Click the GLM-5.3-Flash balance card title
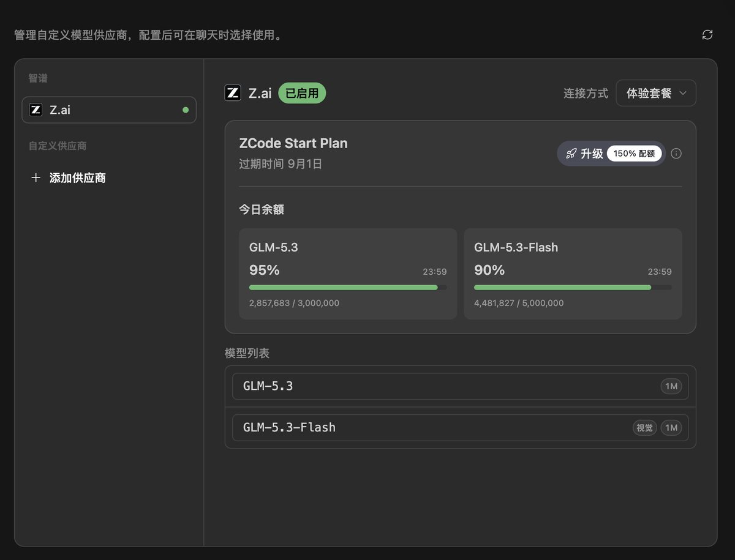The width and height of the screenshot is (735, 560). click(x=516, y=247)
